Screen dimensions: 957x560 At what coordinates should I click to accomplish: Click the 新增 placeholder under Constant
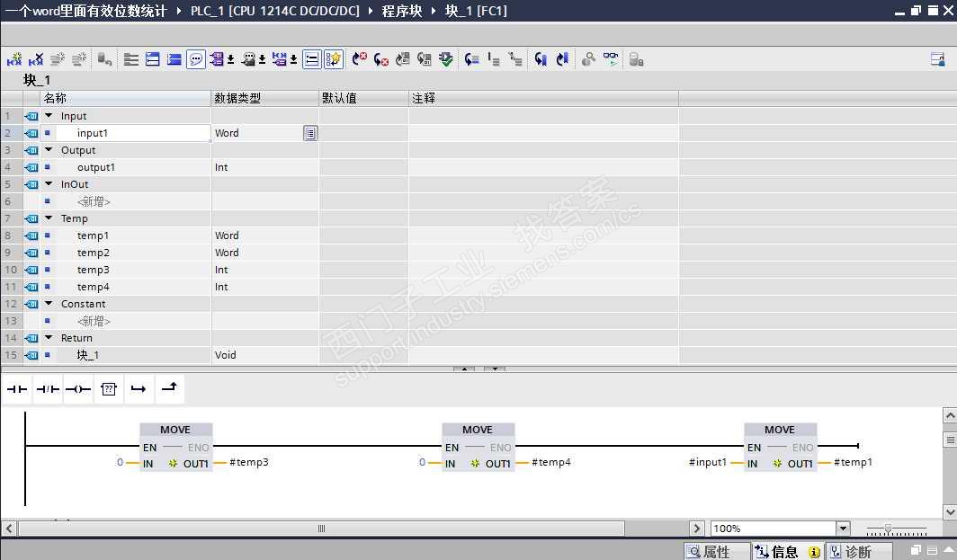[x=94, y=321]
